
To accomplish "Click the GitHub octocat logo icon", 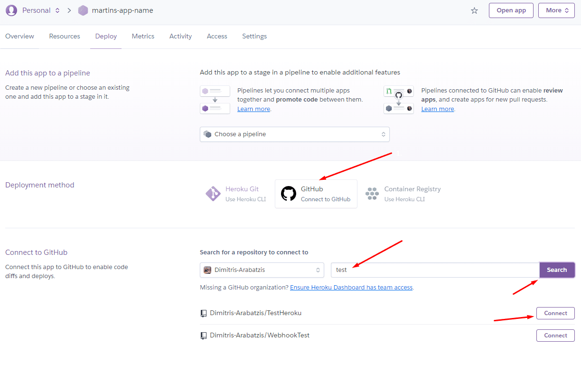I will [x=288, y=194].
